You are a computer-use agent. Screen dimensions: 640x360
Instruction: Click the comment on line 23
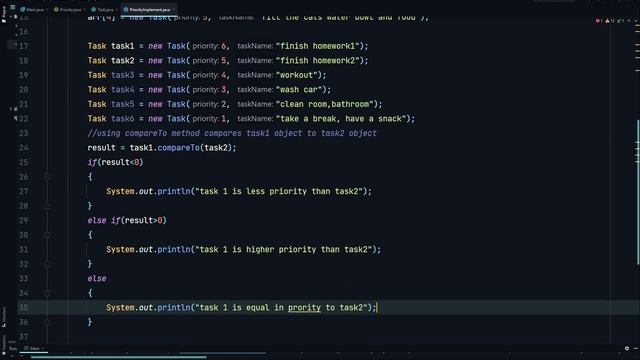pyautogui.click(x=232, y=133)
